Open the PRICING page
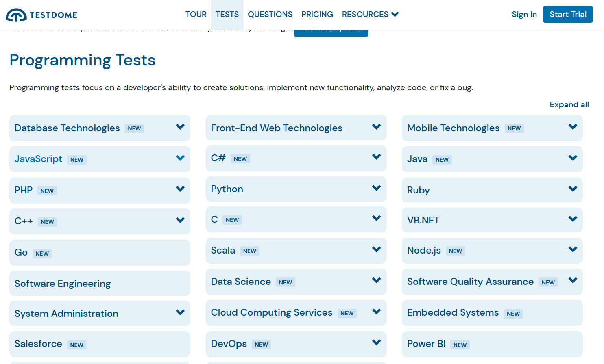The image size is (604, 364). point(317,15)
